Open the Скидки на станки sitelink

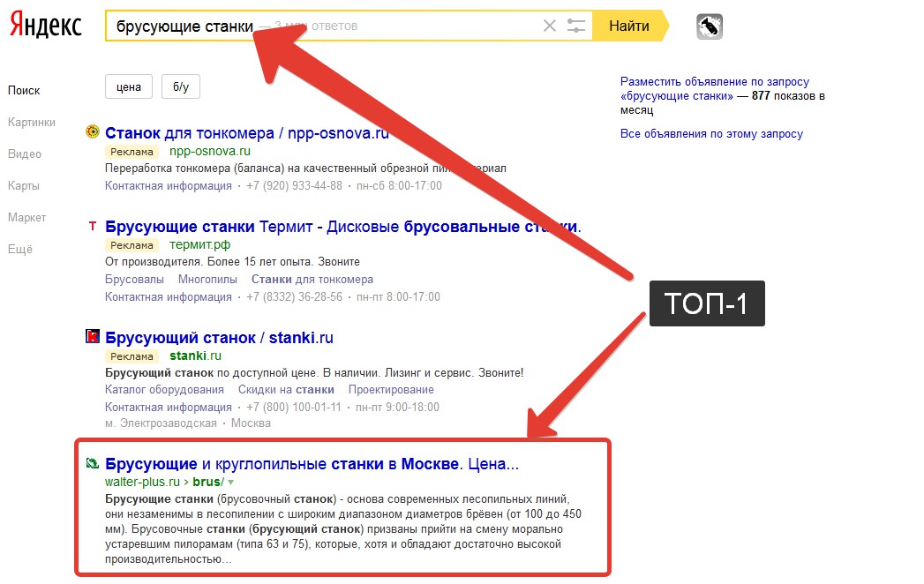pyautogui.click(x=286, y=390)
